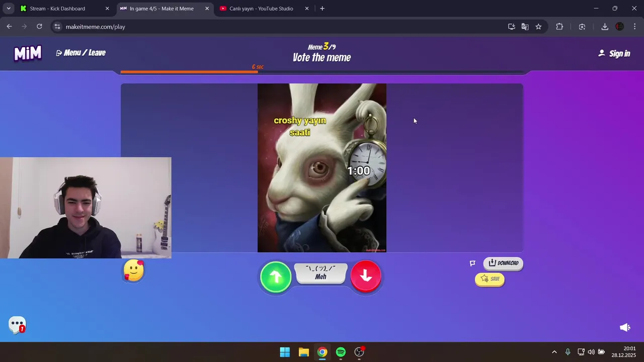Viewport: 644px width, 362px height.
Task: Open the volume tray icon
Action: (x=591, y=352)
